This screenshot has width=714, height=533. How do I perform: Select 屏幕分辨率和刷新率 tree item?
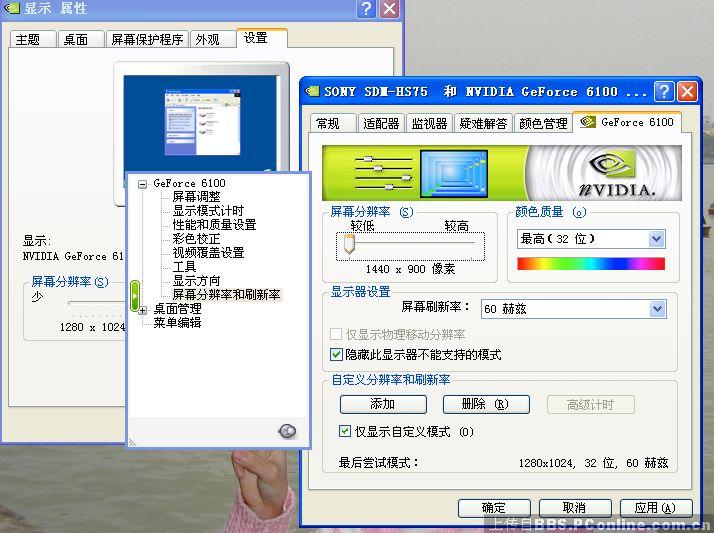pos(226,294)
